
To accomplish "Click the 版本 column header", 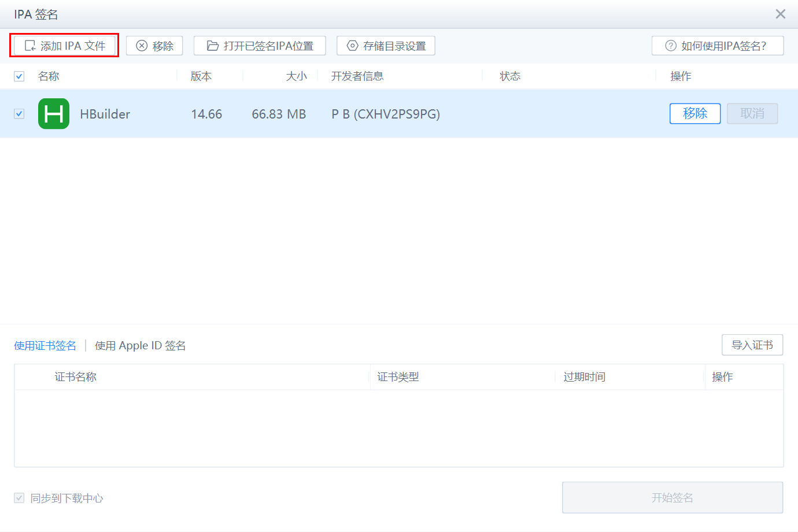I will point(201,76).
